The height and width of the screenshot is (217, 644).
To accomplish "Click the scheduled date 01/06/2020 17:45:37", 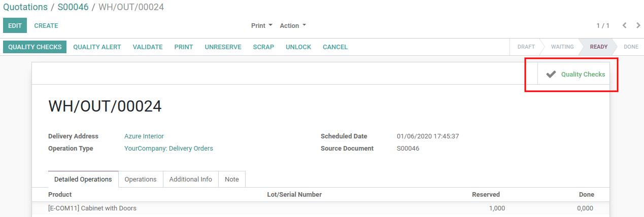I will (x=428, y=136).
